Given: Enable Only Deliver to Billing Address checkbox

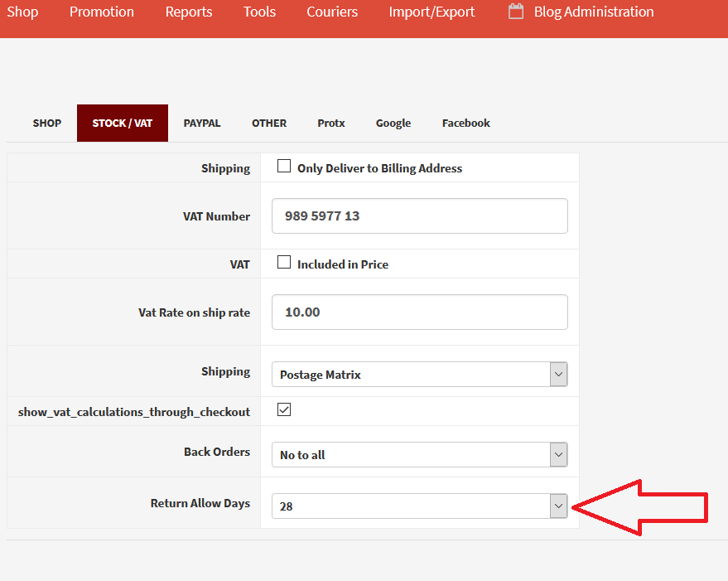Looking at the screenshot, I should tap(284, 166).
